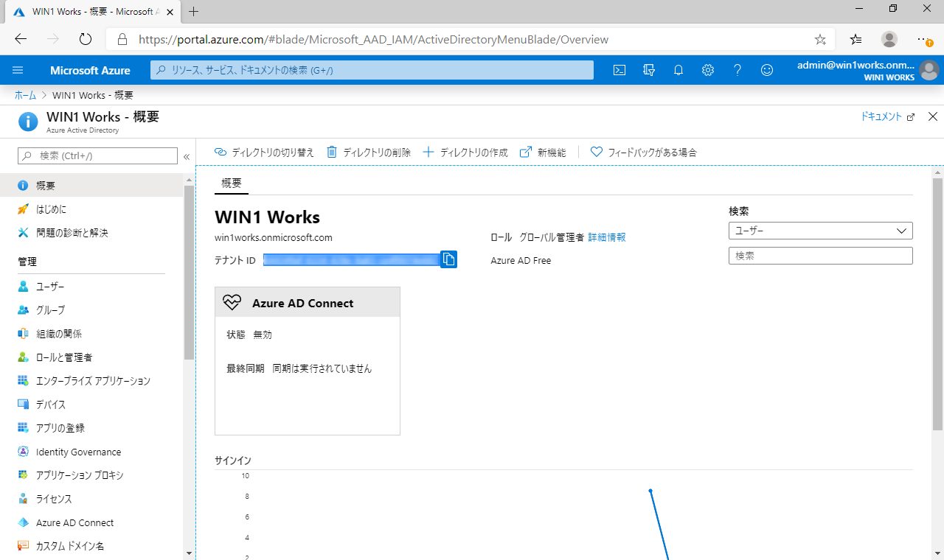Open the 検索 type dropdown ユーザー
Viewport: 944px width, 560px height.
(x=821, y=231)
